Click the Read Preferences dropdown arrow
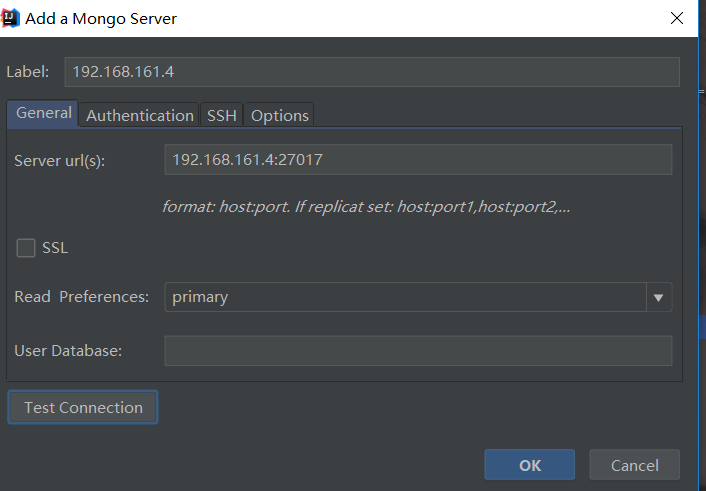706x491 pixels. 659,297
